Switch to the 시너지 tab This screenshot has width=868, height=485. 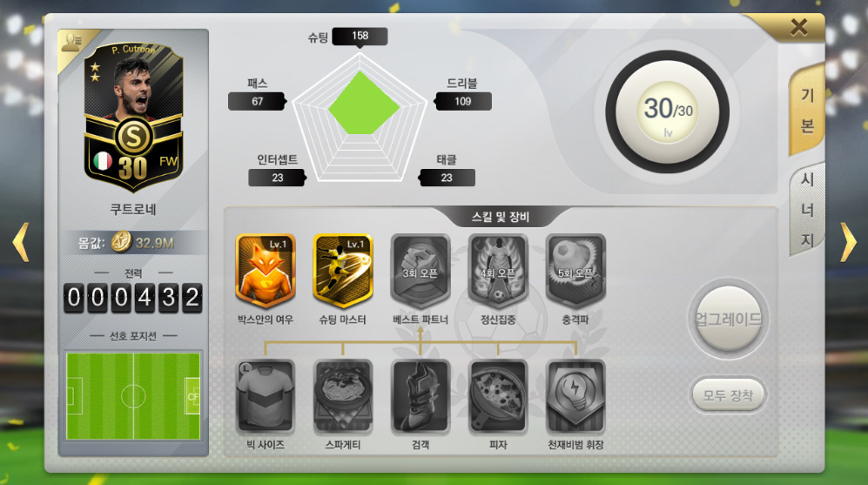coord(806,209)
